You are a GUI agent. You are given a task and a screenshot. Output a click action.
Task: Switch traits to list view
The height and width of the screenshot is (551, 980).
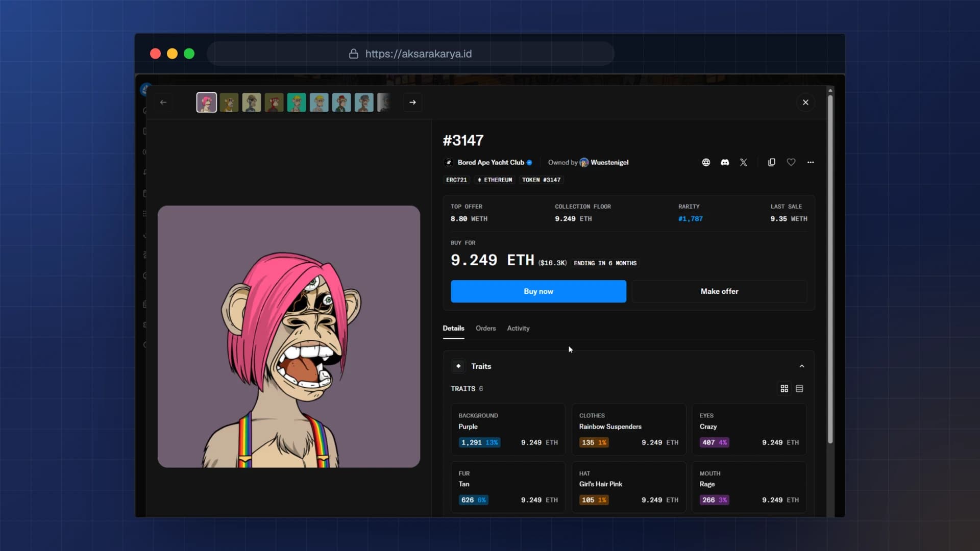click(799, 389)
